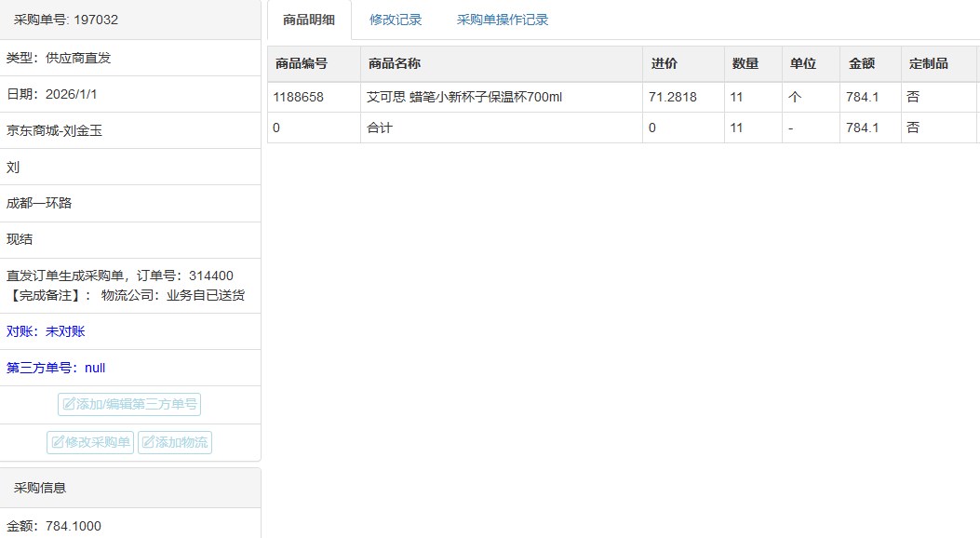Click the 商品名称 column header
The height and width of the screenshot is (538, 980).
(395, 64)
